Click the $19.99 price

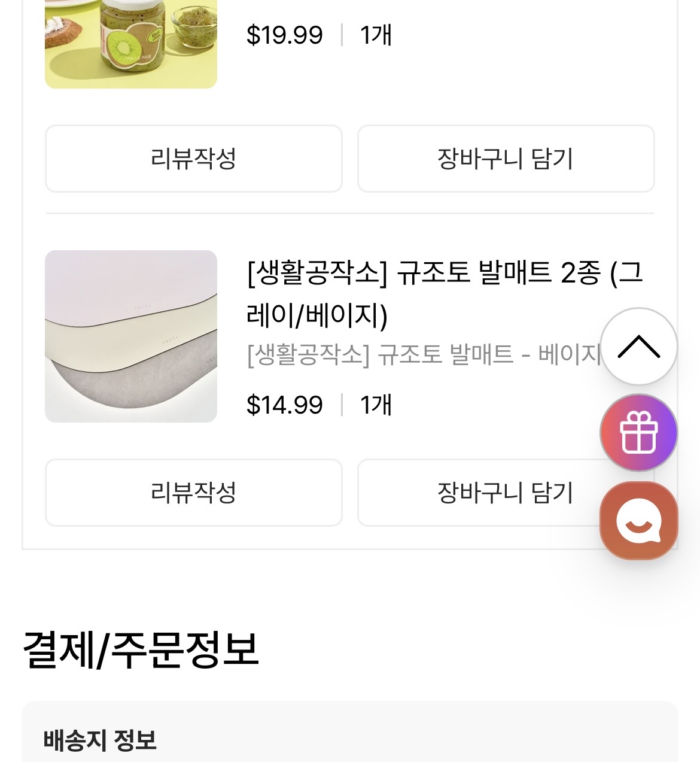click(285, 35)
